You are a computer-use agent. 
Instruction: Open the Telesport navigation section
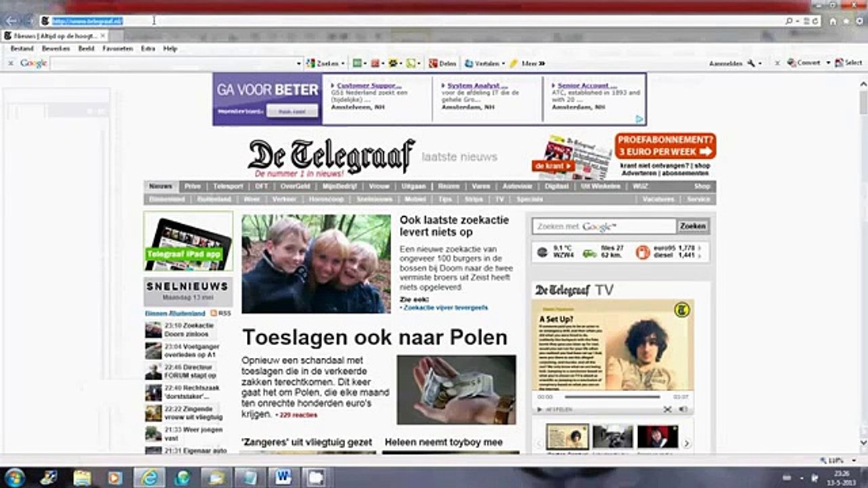click(x=228, y=186)
